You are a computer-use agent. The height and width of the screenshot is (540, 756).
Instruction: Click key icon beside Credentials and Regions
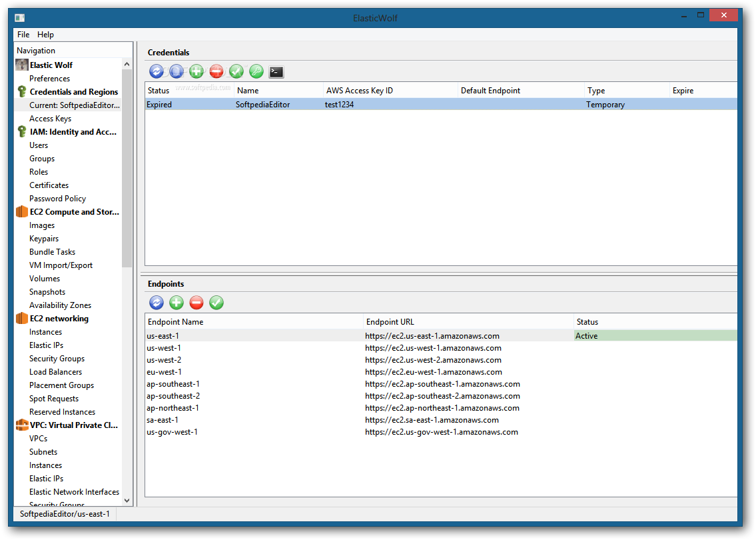pos(22,91)
